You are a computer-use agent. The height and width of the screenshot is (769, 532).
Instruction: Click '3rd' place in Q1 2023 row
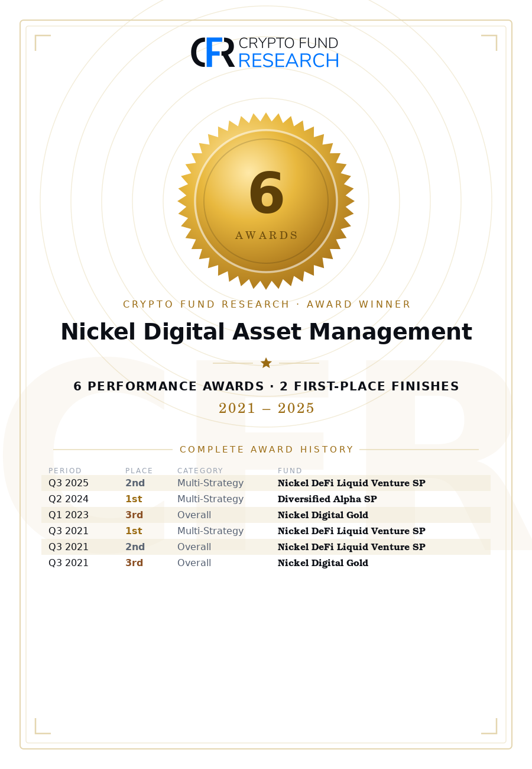134,515
